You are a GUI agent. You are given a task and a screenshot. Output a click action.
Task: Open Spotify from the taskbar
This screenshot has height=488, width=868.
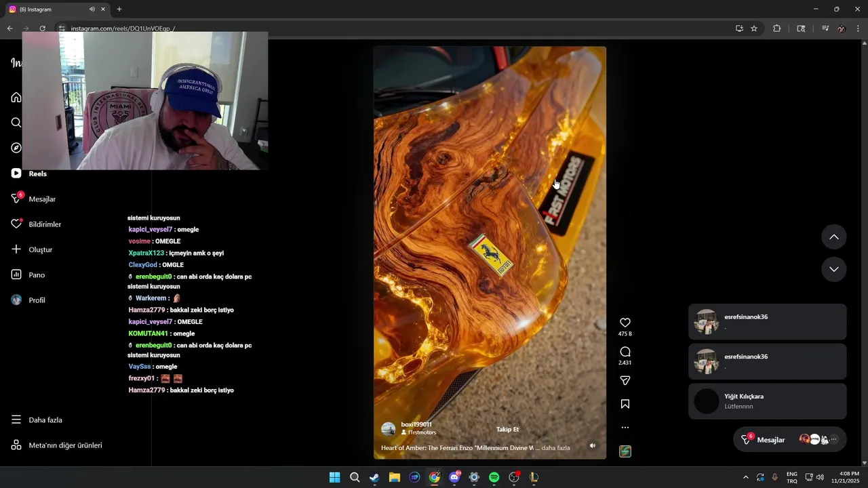click(x=494, y=477)
